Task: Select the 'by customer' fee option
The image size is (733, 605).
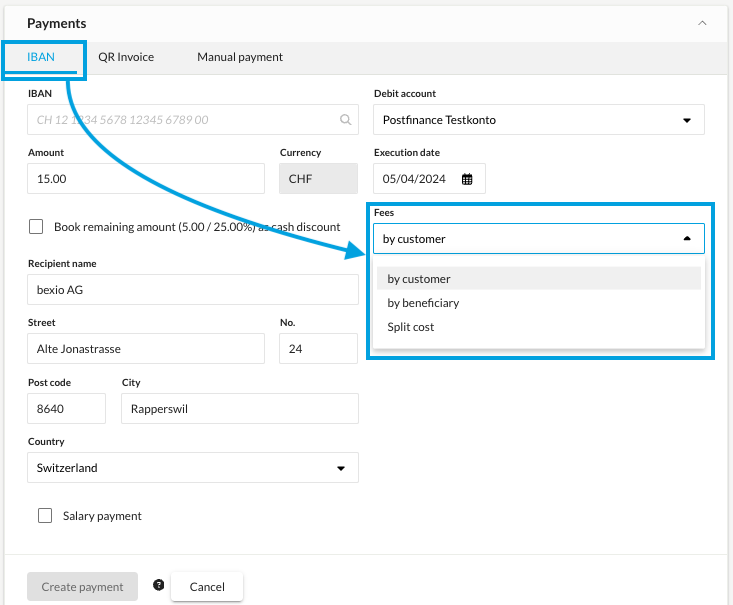Action: (x=539, y=279)
